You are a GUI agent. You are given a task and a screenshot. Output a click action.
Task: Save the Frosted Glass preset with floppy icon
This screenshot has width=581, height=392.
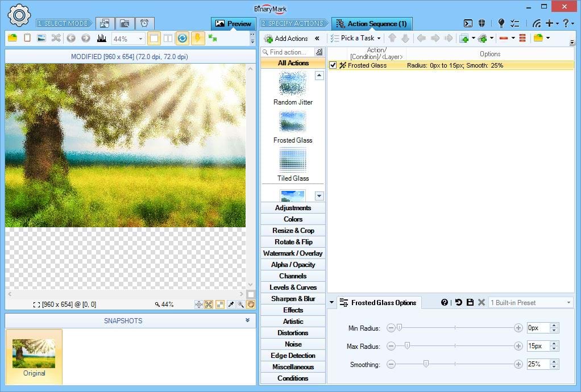(x=470, y=302)
